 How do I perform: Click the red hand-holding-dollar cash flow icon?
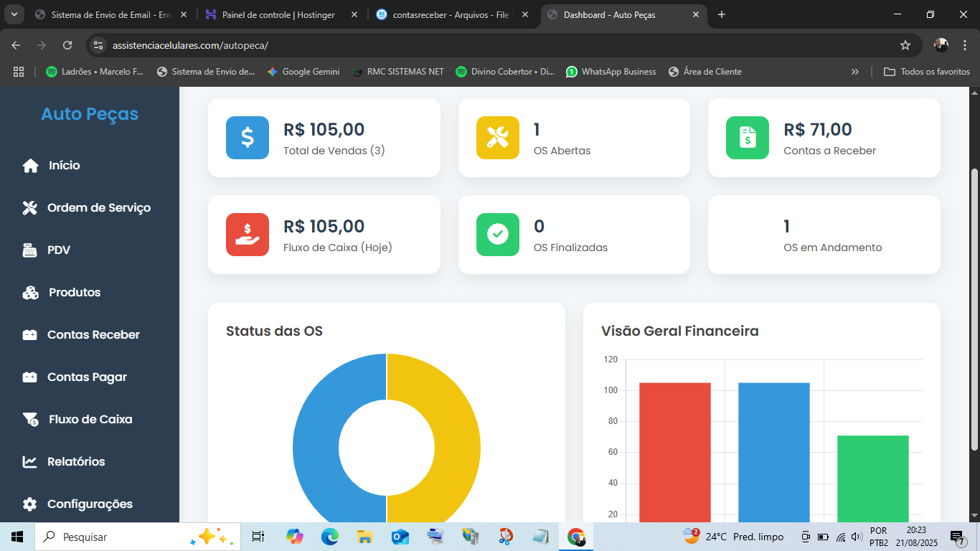tap(247, 234)
